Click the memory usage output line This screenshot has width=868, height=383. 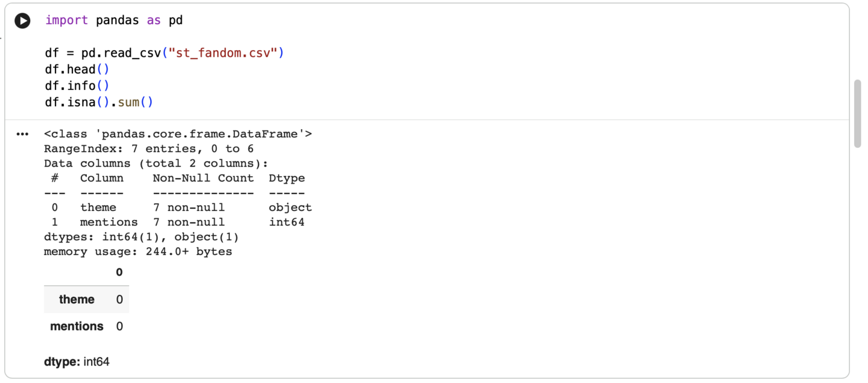pyautogui.click(x=138, y=252)
